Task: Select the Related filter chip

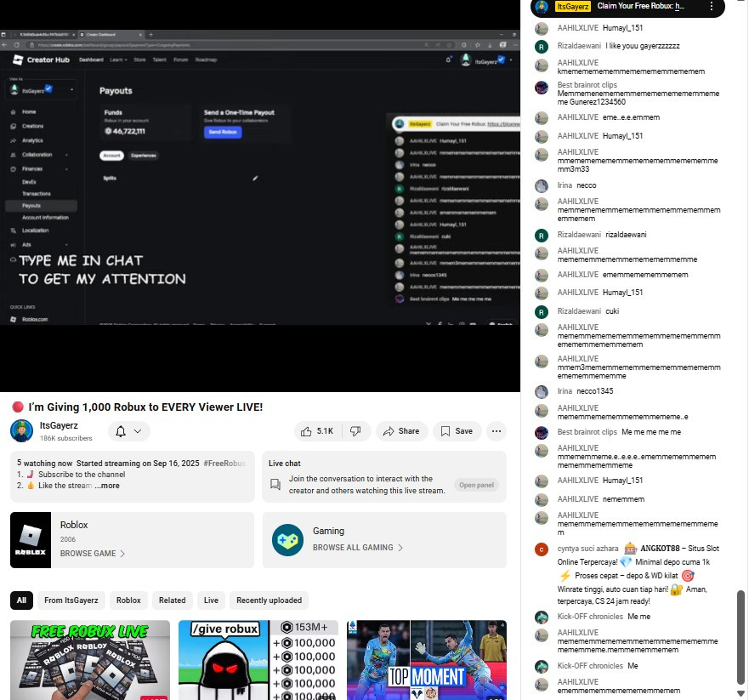Action: tap(172, 600)
